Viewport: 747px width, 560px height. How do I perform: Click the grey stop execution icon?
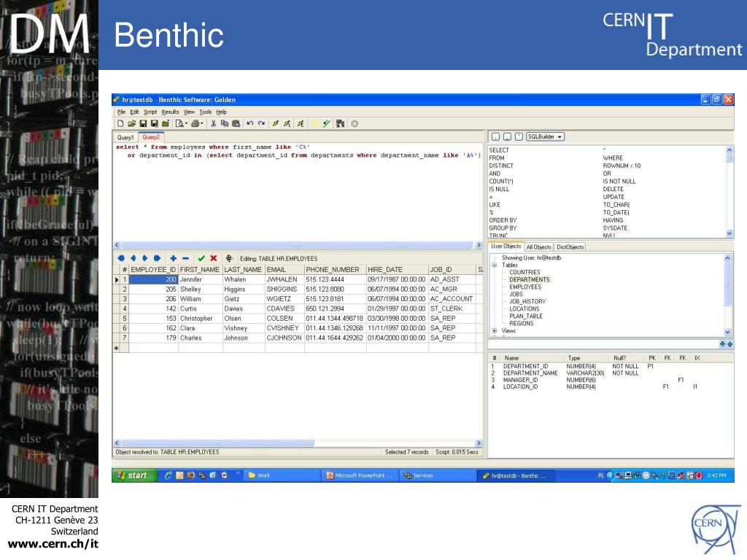[x=355, y=124]
